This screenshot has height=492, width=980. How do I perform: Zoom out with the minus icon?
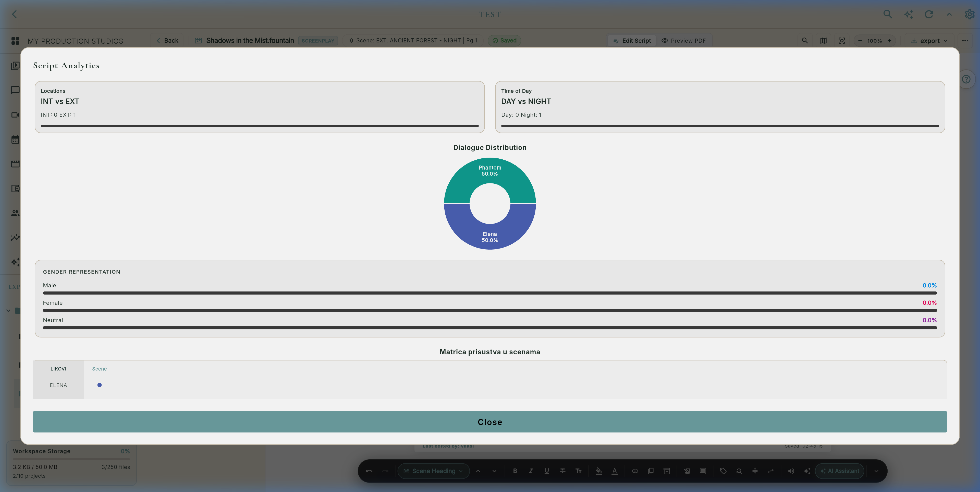tap(860, 41)
